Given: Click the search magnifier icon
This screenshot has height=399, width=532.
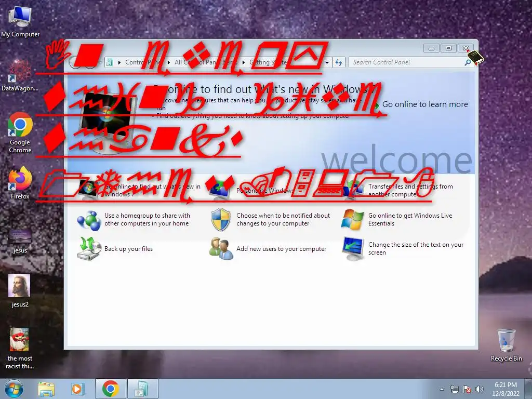Looking at the screenshot, I should click(x=468, y=62).
